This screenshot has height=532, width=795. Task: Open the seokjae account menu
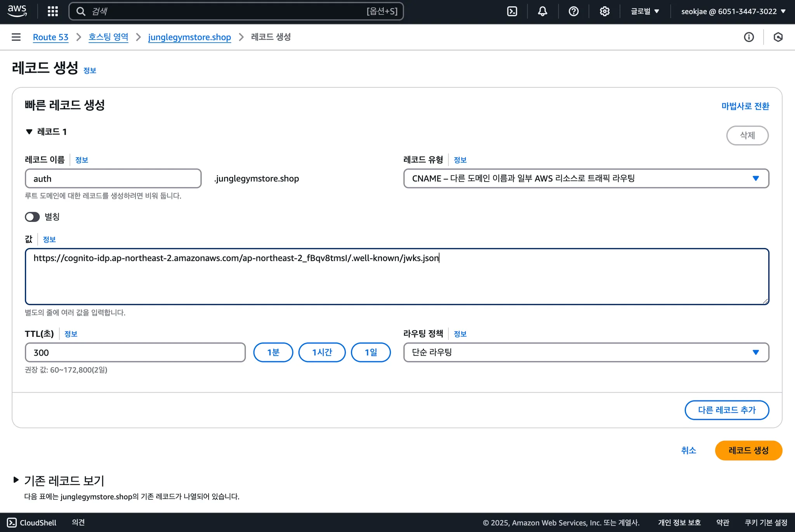pyautogui.click(x=733, y=11)
